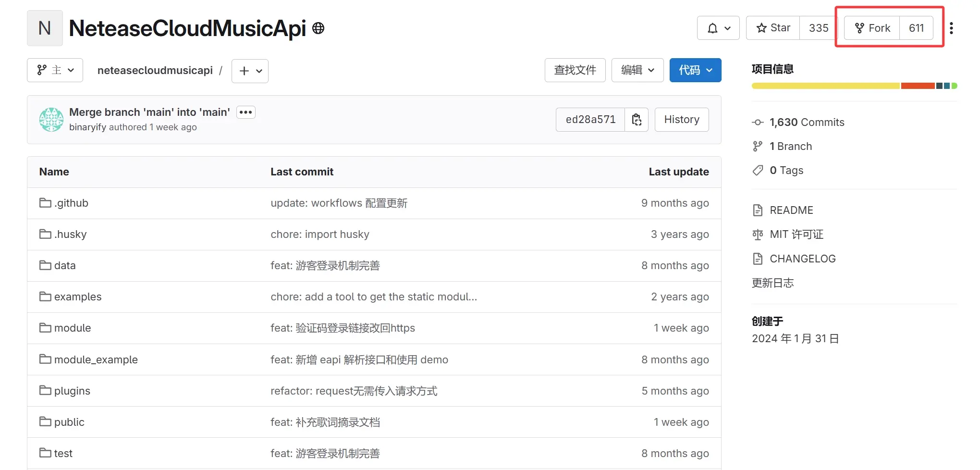Click the folder icon of the .github directory
Screen dimensions: 980x470
44,202
